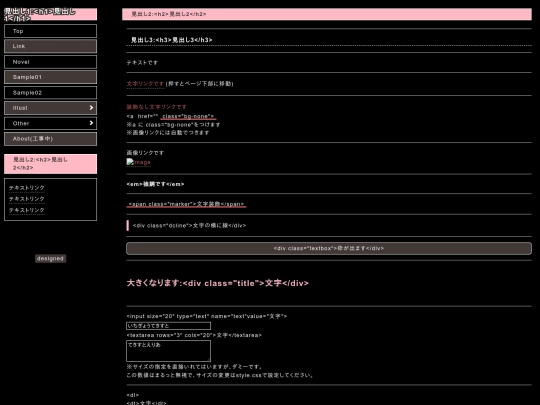
Task: Click the sidebar pink 見出し2 heading box
Action: point(50,164)
